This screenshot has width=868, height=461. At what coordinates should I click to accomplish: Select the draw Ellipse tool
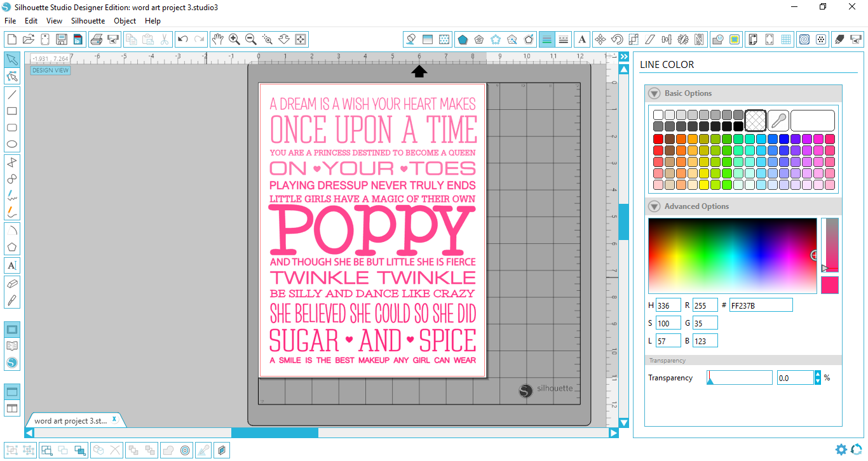pos(11,144)
